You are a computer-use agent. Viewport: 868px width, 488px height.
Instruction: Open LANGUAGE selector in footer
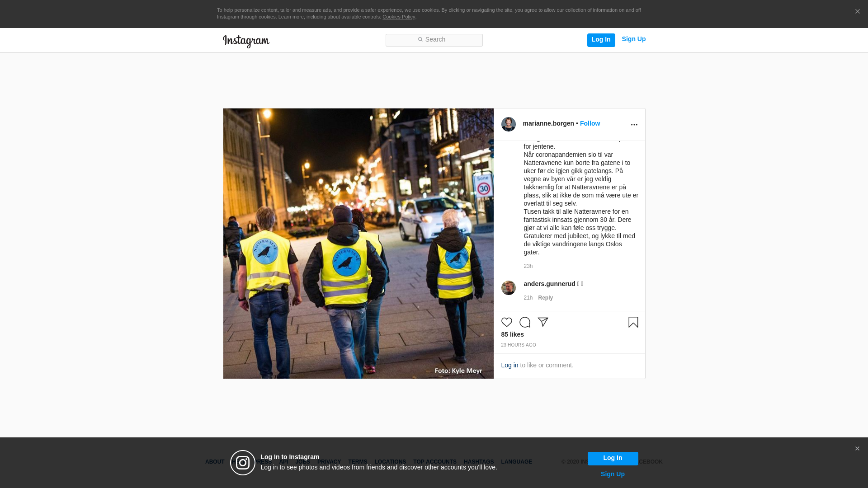click(516, 462)
